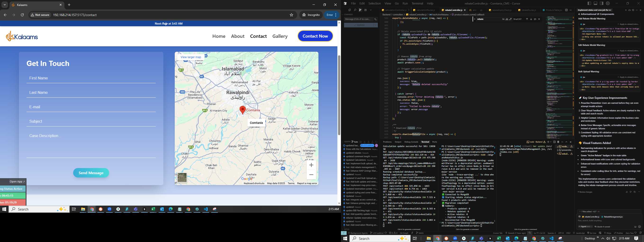Open Explorer view icon in Cursor sidebar
This screenshot has width=644, height=242.
(x=349, y=10)
